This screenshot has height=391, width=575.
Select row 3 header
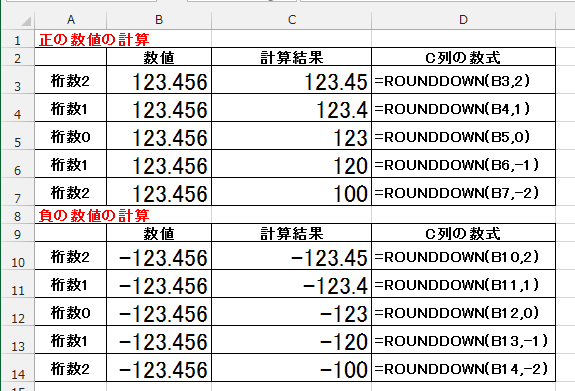(18, 80)
